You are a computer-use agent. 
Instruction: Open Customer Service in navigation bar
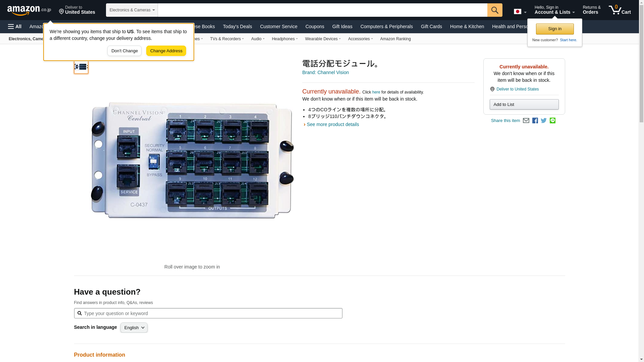click(x=278, y=26)
